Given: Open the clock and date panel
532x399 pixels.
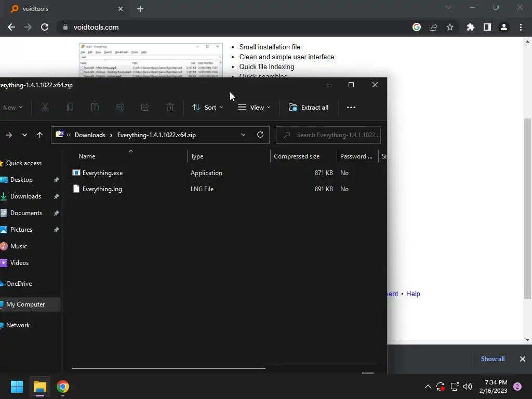Looking at the screenshot, I should pyautogui.click(x=494, y=387).
